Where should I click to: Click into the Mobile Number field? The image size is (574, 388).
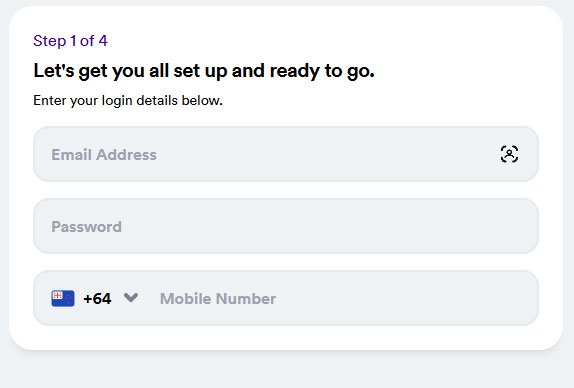(344, 298)
